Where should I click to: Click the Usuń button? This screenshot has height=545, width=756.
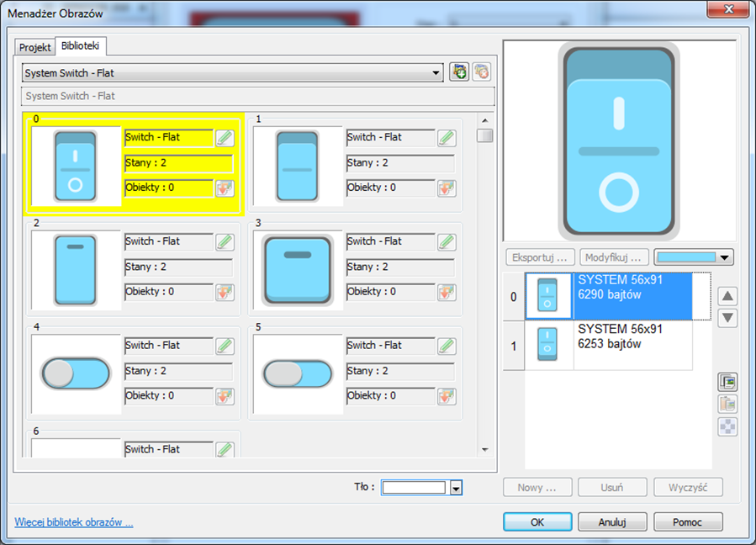point(612,488)
